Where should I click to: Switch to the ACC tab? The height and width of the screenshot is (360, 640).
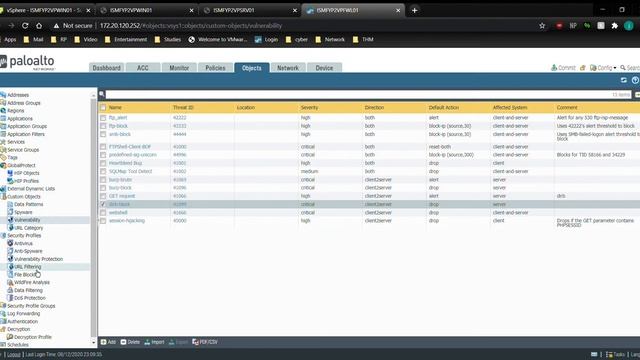pyautogui.click(x=142, y=68)
